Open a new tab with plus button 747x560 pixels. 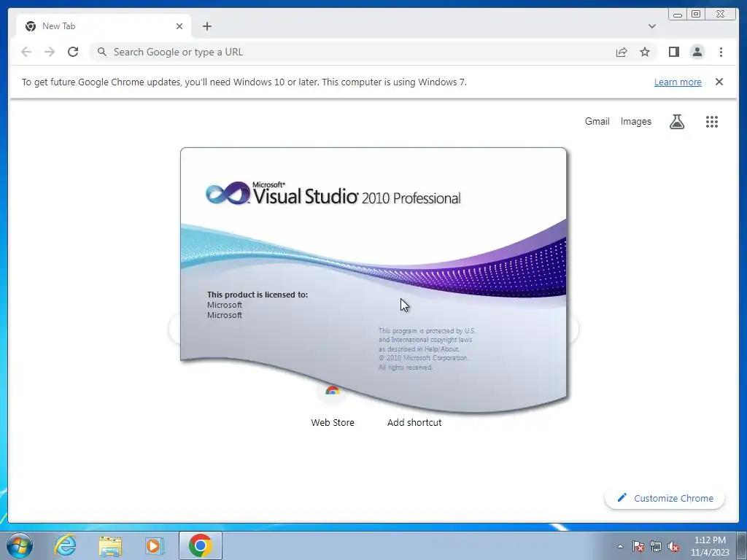(206, 26)
